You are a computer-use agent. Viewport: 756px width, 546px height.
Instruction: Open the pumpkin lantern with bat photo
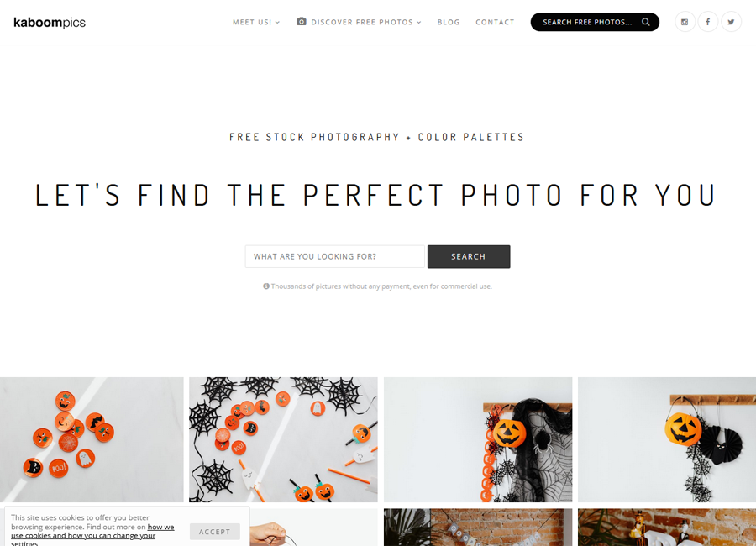[667, 439]
